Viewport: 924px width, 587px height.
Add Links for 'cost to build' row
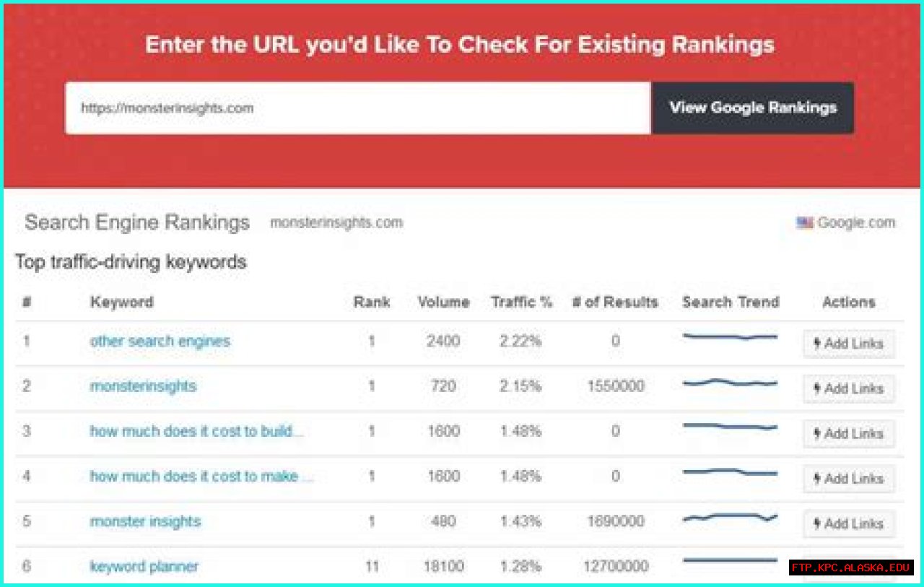pyautogui.click(x=849, y=433)
